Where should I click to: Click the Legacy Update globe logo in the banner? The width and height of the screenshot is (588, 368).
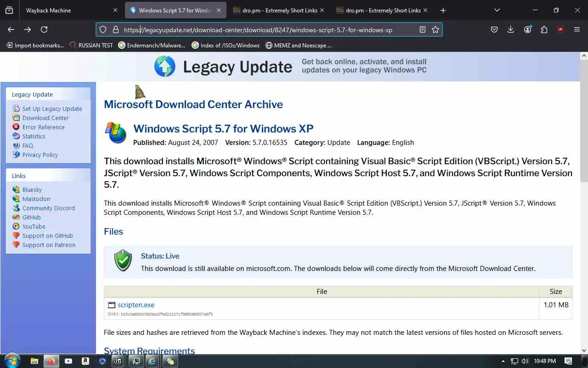point(164,67)
